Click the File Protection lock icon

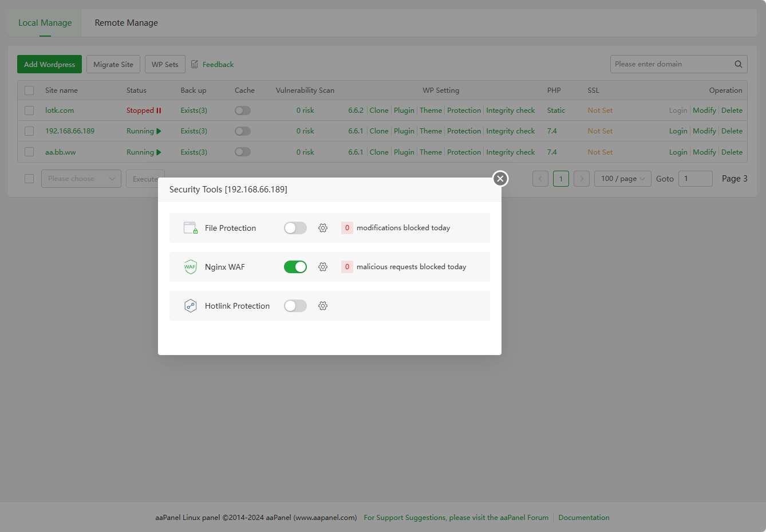(x=191, y=228)
